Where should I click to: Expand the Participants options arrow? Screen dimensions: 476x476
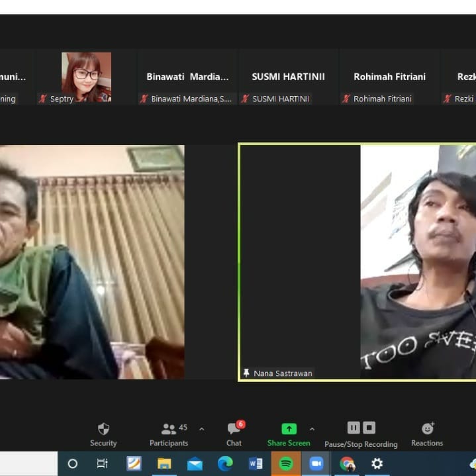(202, 429)
